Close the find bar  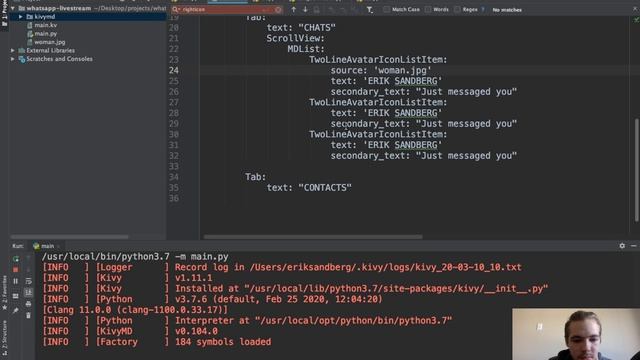click(x=636, y=9)
